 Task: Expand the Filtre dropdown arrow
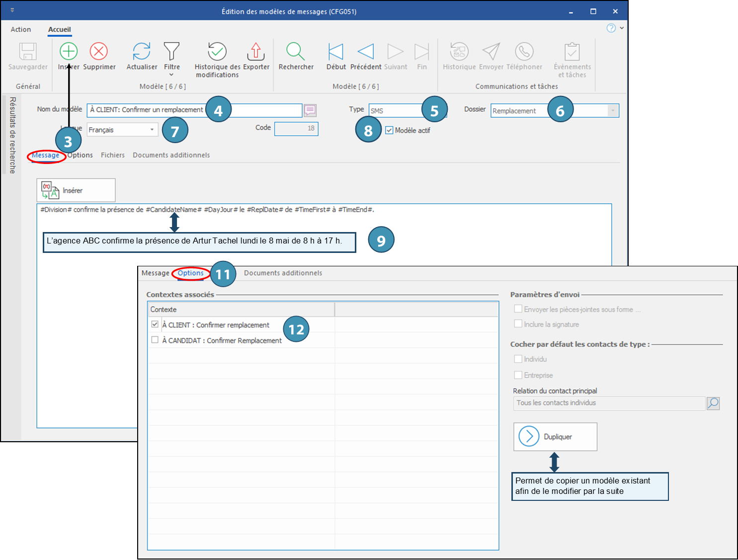[x=171, y=75]
